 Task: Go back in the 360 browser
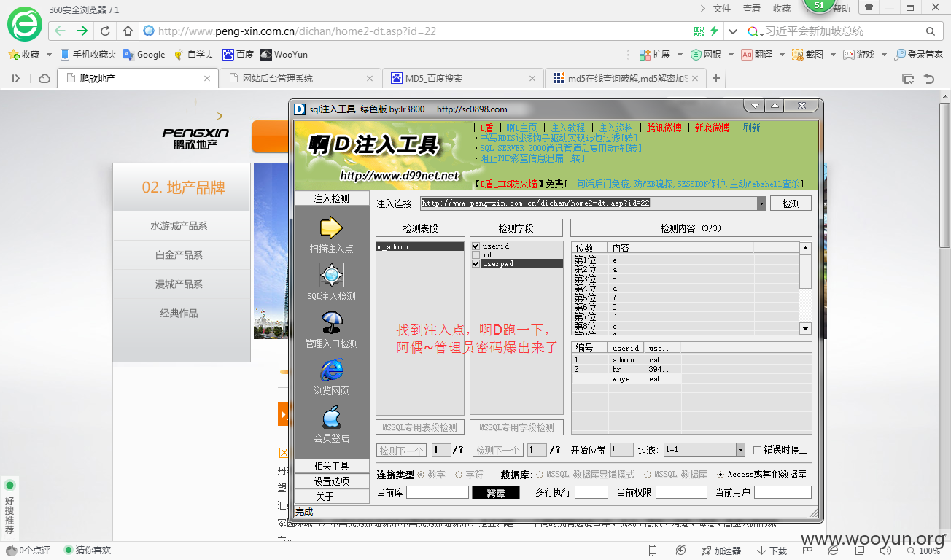[60, 31]
